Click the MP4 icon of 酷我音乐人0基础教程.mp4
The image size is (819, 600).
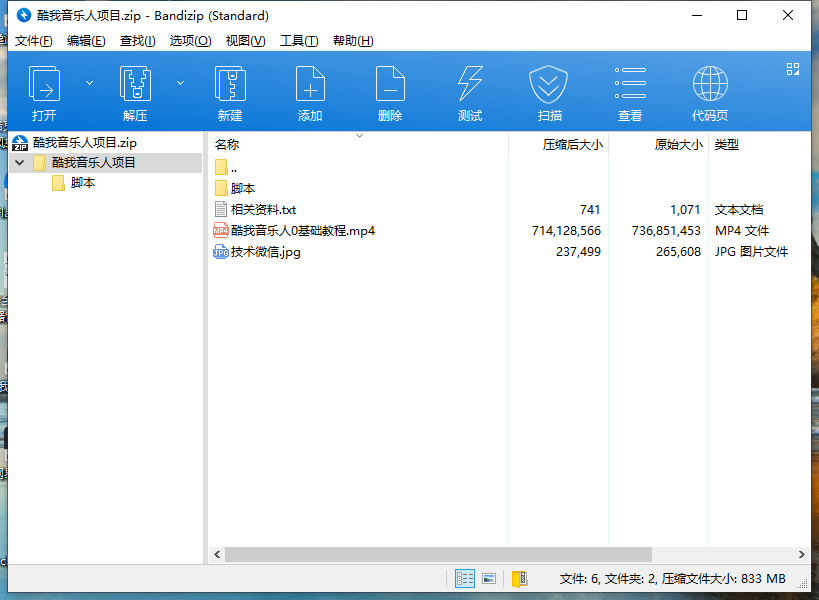[221, 230]
